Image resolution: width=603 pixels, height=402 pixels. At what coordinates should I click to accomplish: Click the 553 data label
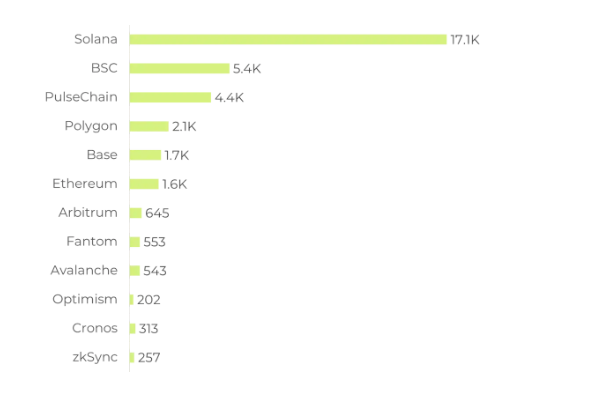155,242
